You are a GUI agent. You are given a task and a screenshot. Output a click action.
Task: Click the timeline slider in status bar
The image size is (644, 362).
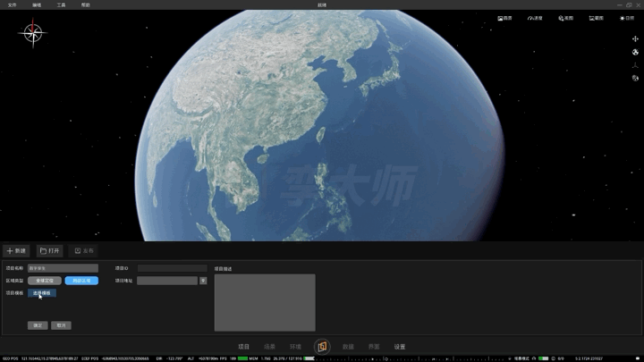411,358
